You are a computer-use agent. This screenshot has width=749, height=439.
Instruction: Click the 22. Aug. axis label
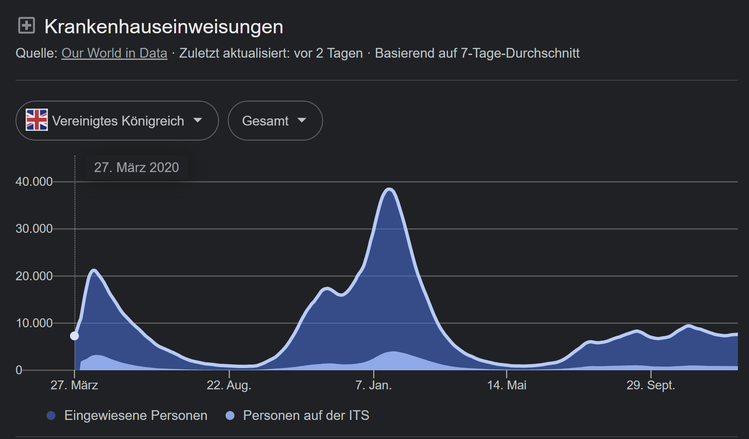pos(229,385)
